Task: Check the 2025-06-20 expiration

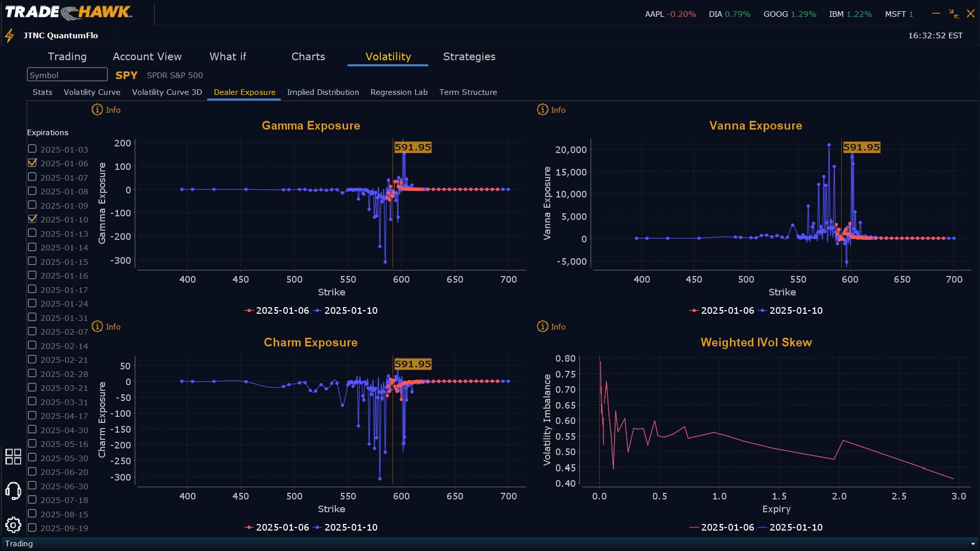Action: (32, 471)
